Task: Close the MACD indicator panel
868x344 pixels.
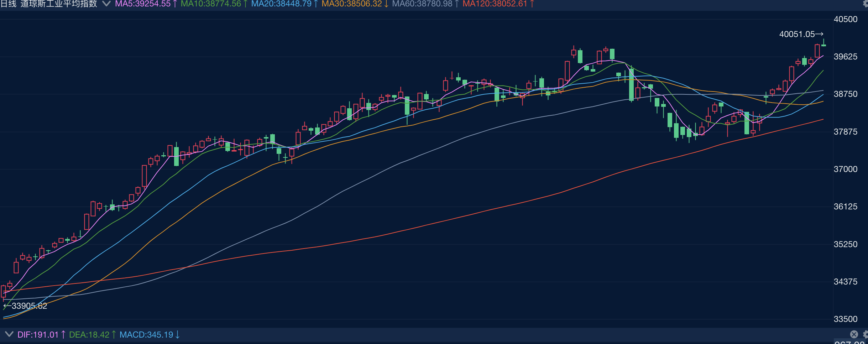Action: 854,334
